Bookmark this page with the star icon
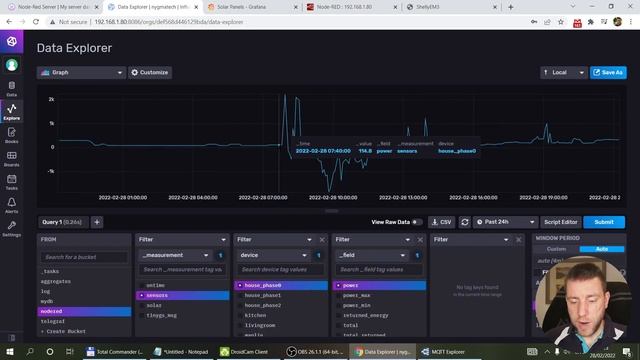Image resolution: width=640 pixels, height=360 pixels. (x=561, y=22)
